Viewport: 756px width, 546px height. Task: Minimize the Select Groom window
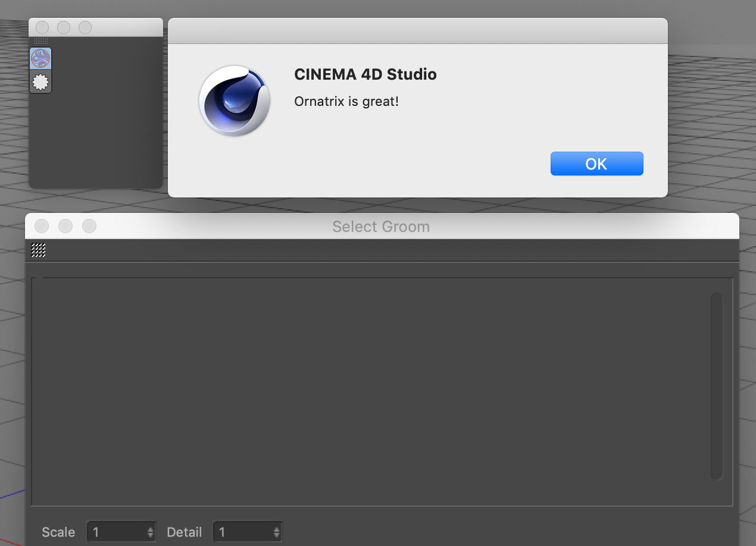[x=65, y=226]
